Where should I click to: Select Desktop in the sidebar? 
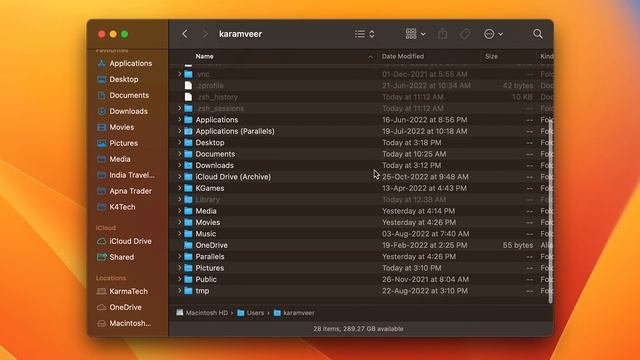[118, 79]
